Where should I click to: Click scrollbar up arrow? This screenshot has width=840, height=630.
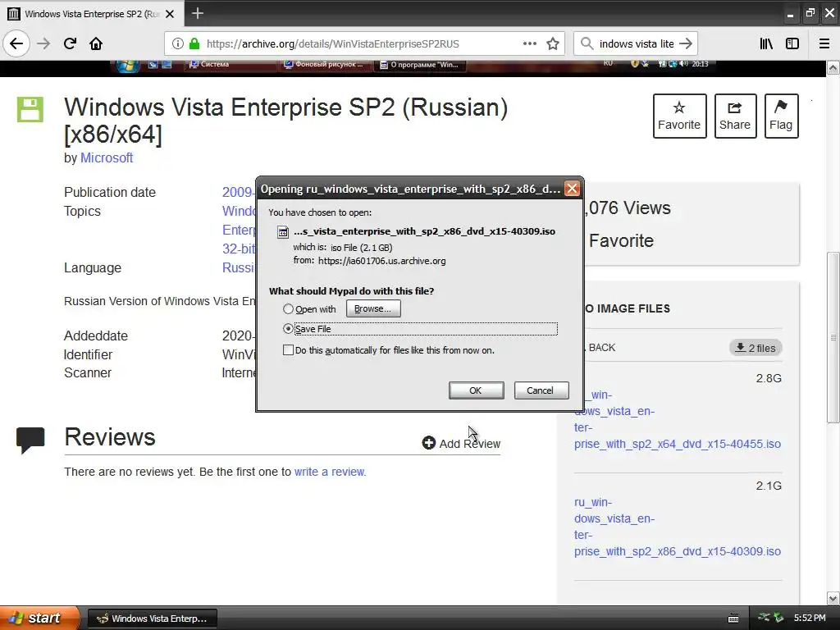pyautogui.click(x=833, y=67)
